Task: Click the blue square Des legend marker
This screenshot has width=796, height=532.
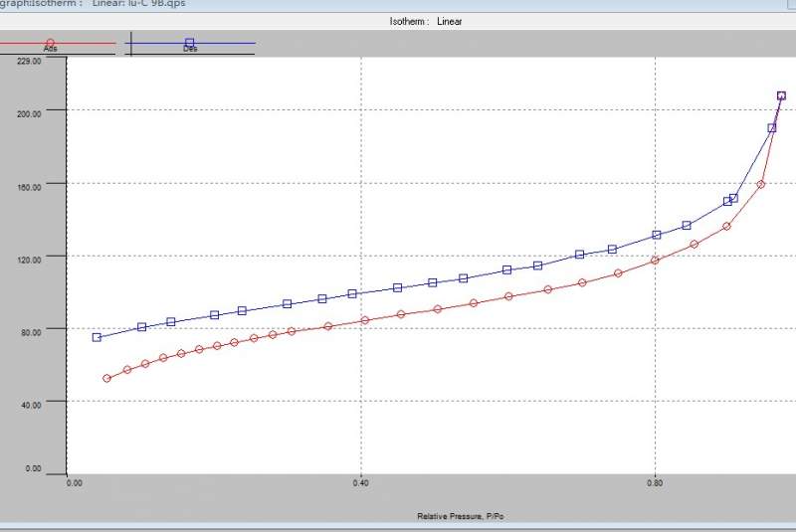Action: tap(189, 43)
